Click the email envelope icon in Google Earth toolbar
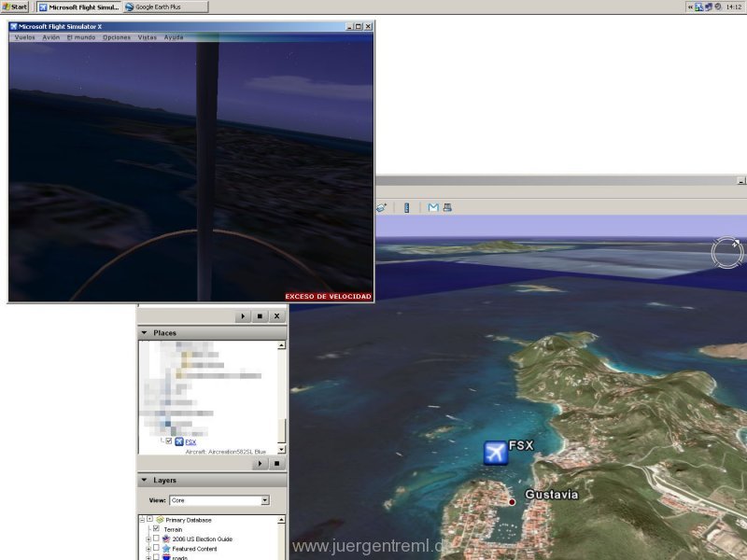Screen dimensions: 747x560 [433, 207]
